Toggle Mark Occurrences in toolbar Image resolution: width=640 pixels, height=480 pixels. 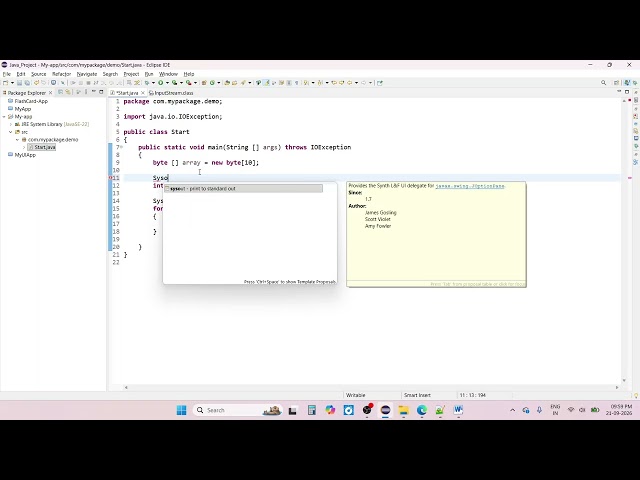pos(267,83)
